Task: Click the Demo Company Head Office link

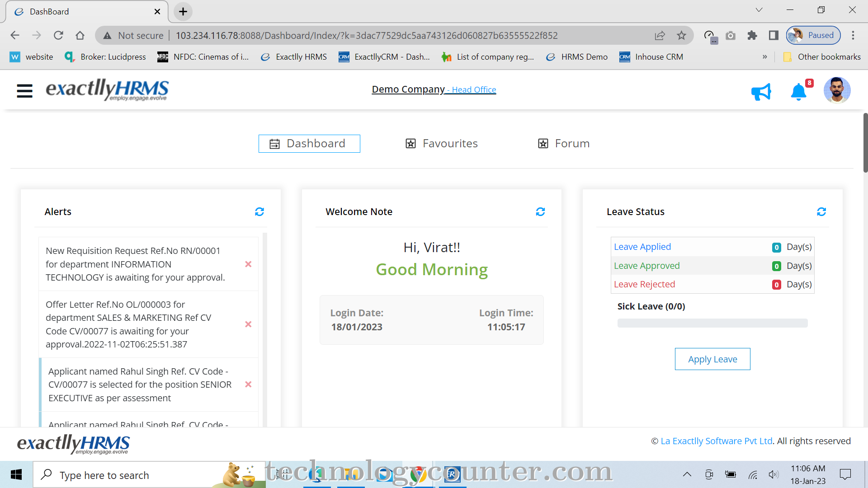Action: coord(434,89)
